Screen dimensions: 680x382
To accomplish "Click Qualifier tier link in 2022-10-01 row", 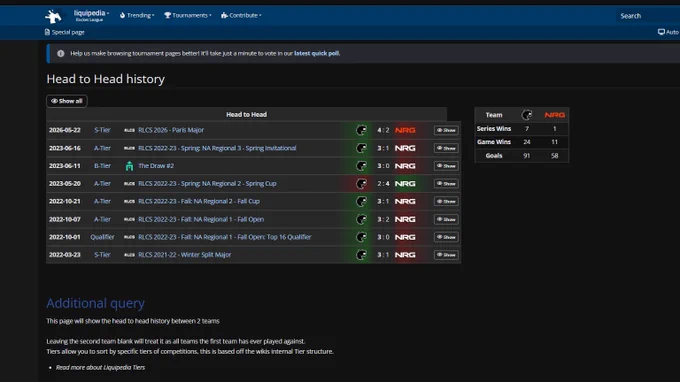I will (x=102, y=237).
